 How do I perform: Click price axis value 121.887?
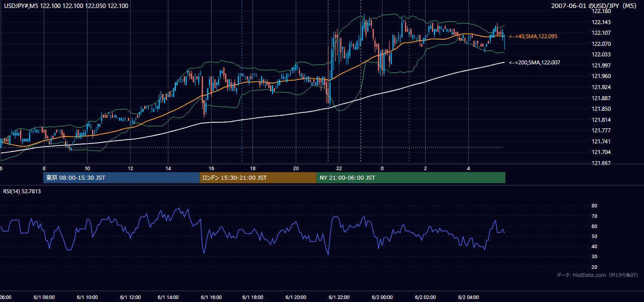601,98
